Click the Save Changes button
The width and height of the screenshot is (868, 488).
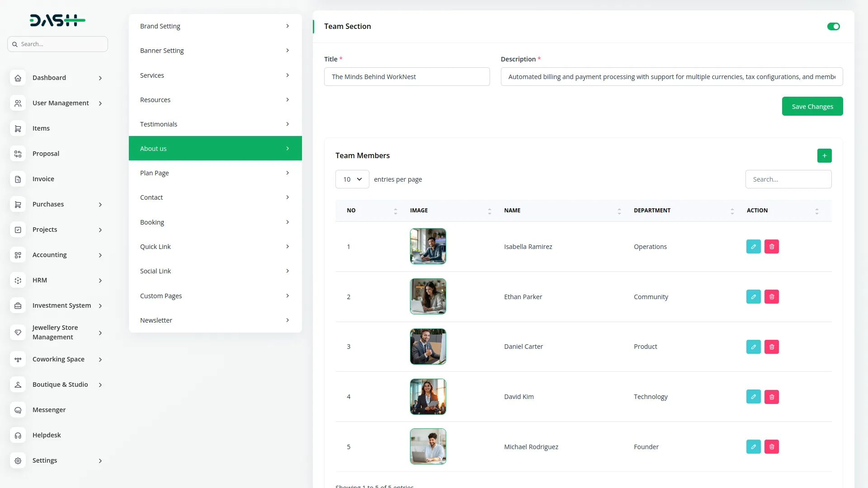coord(812,106)
